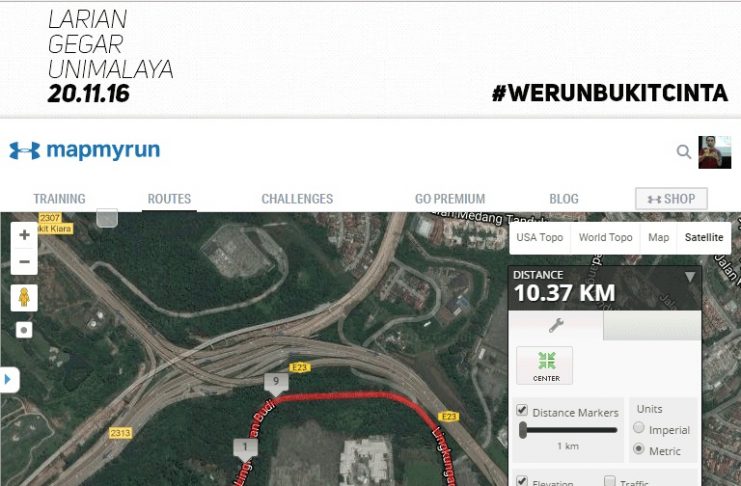Viewport: 741px width, 486px height.
Task: Switch map view to World Topo
Action: pyautogui.click(x=605, y=237)
